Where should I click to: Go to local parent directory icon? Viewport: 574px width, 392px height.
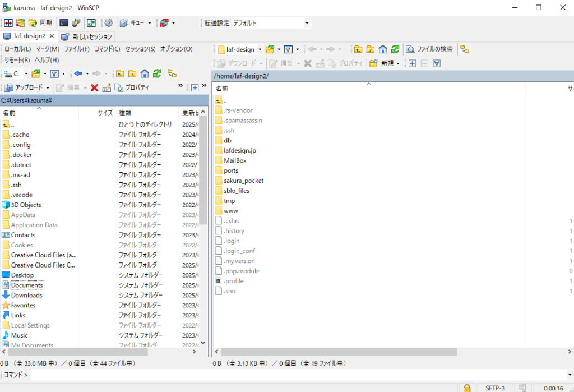tap(120, 74)
